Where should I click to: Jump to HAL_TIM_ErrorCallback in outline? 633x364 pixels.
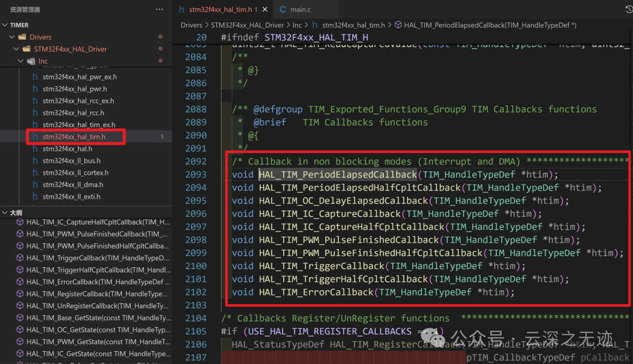(x=98, y=282)
